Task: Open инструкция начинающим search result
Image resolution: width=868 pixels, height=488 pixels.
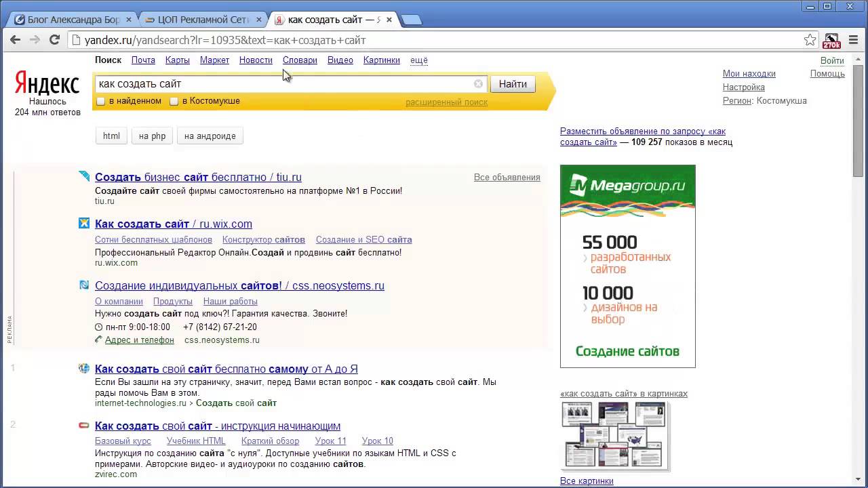Action: pos(218,426)
